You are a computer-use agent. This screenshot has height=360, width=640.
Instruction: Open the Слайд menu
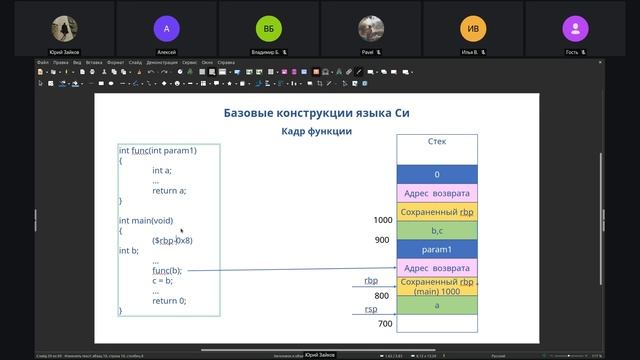[135, 62]
